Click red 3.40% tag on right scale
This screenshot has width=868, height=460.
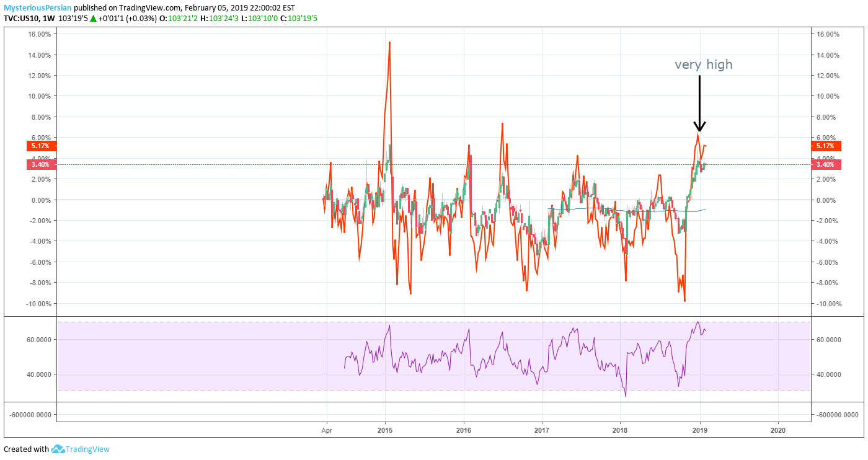(826, 164)
